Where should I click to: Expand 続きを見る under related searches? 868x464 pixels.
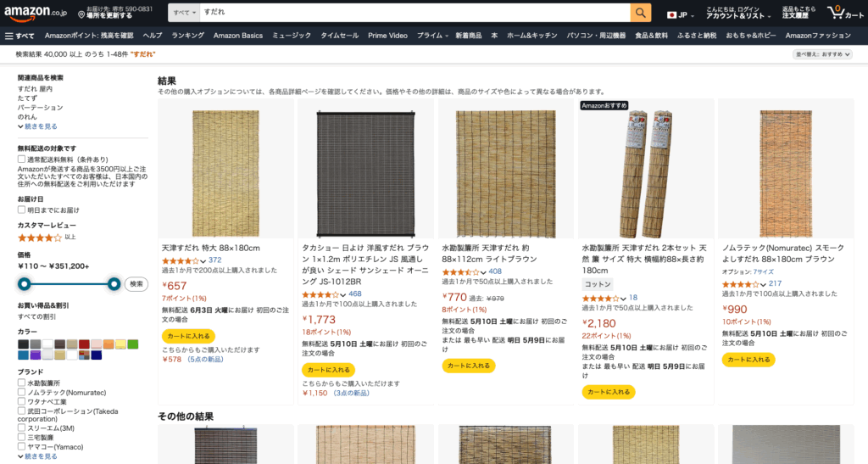coord(37,126)
